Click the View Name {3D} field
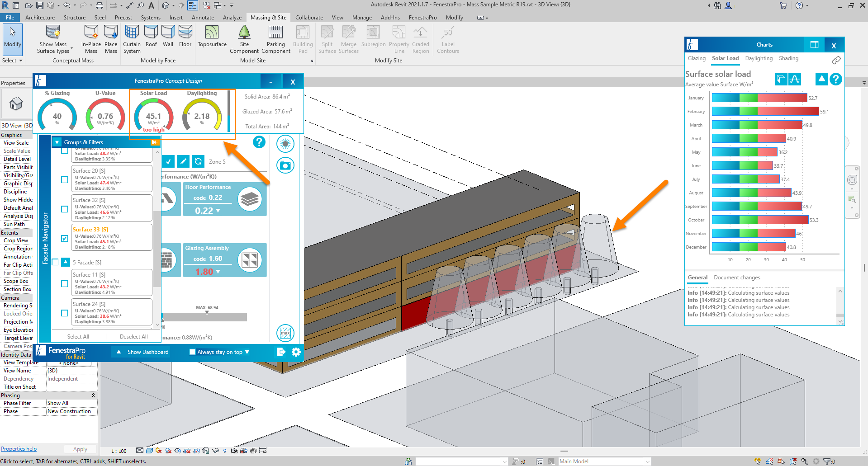The height and width of the screenshot is (466, 868). (69, 371)
